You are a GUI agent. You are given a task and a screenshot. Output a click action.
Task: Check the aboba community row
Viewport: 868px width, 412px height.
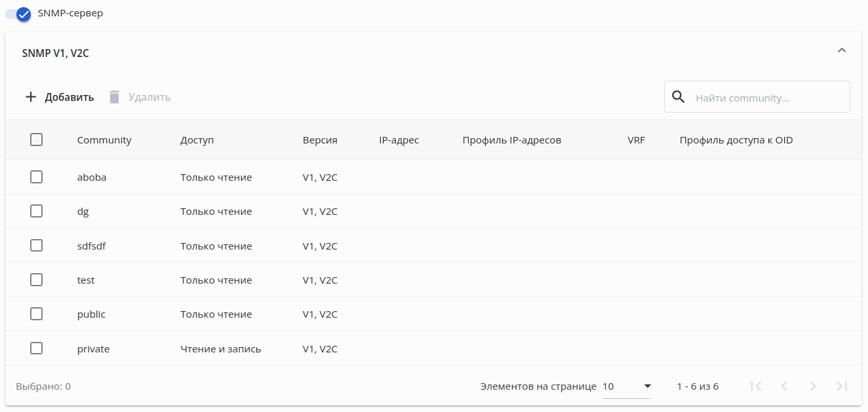(37, 177)
